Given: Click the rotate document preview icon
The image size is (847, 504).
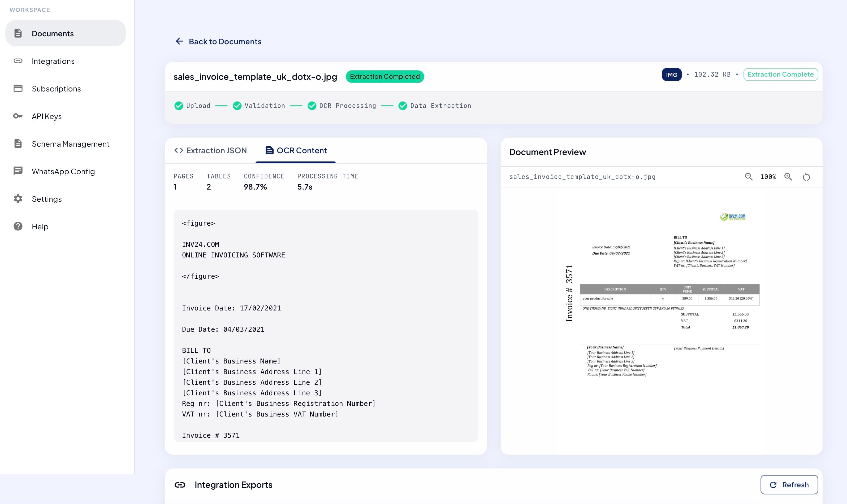Looking at the screenshot, I should click(806, 177).
